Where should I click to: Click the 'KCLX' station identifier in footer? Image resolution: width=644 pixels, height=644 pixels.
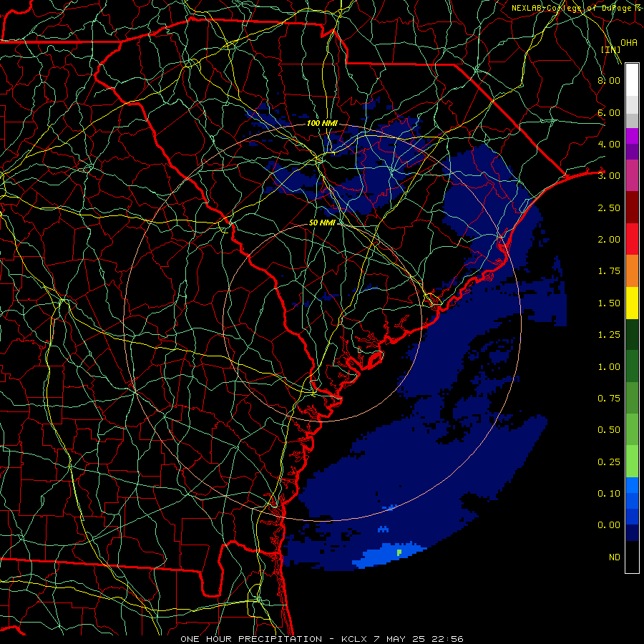(x=354, y=639)
